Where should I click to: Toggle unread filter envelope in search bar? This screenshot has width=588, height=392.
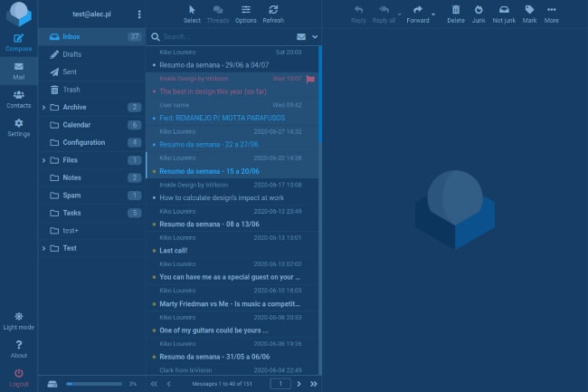pos(301,37)
